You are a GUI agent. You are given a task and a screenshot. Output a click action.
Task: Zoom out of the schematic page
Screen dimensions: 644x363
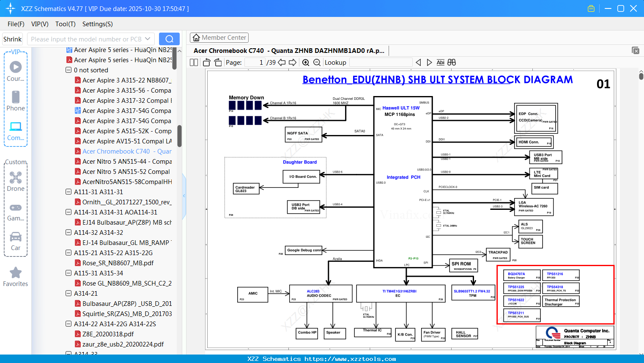(317, 63)
